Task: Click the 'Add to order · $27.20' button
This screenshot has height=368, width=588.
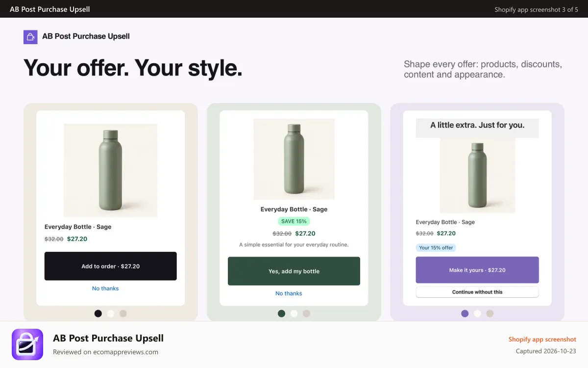Action: click(111, 266)
